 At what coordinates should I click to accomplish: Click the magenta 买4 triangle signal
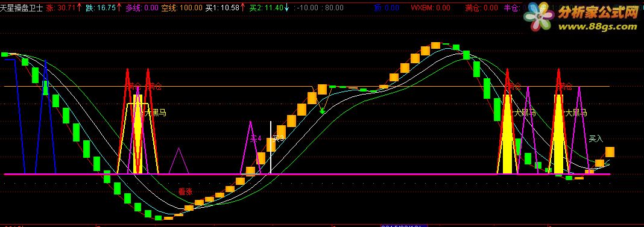tap(250, 148)
